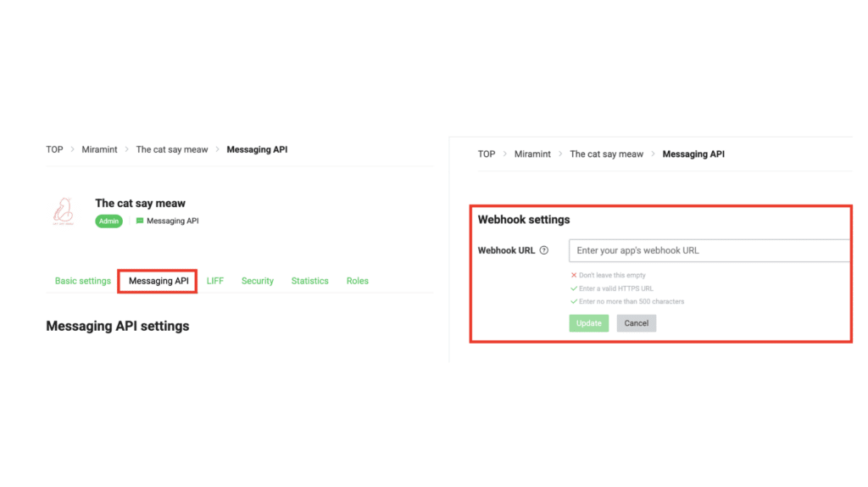View the Statistics tab
This screenshot has height=487, width=868.
tap(309, 281)
